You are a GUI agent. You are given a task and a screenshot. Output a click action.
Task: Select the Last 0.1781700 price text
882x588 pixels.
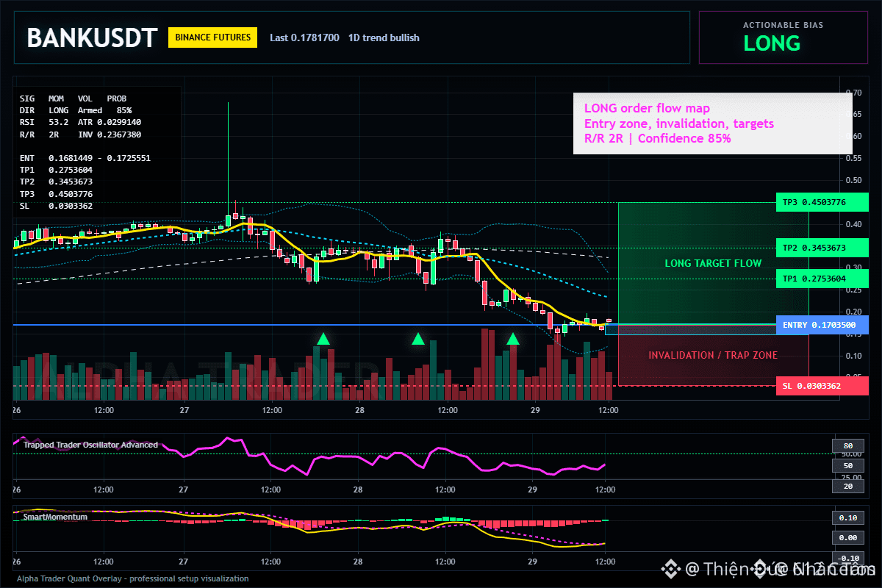click(x=304, y=37)
